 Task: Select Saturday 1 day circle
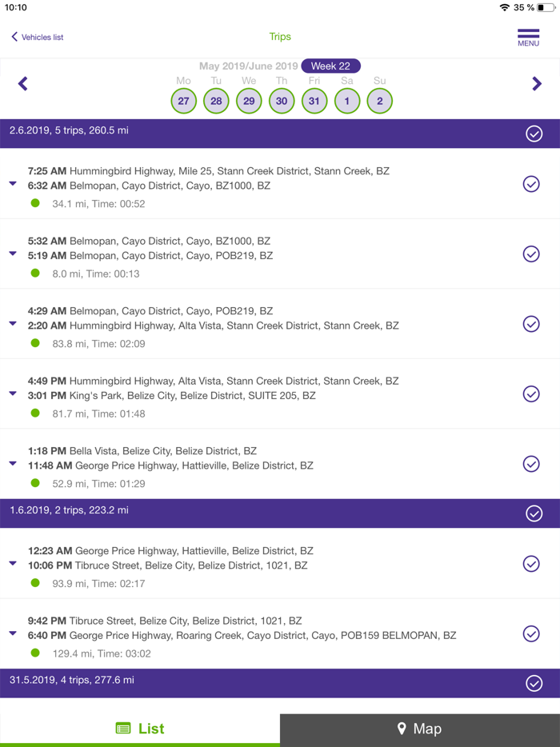pos(347,101)
